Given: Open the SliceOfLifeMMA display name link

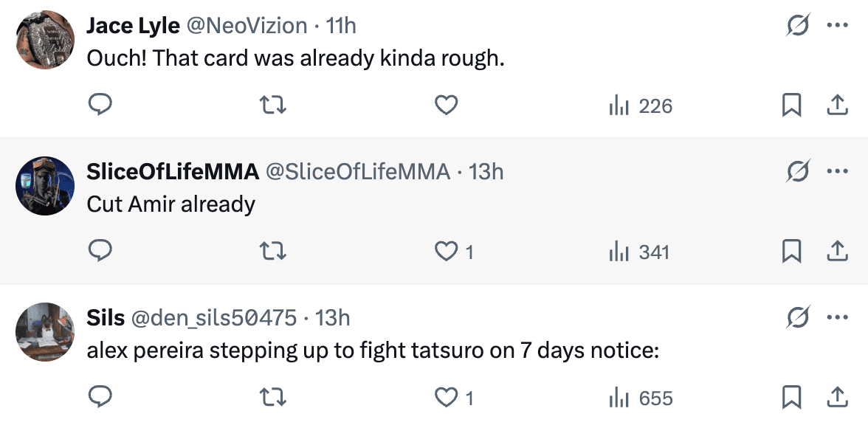Looking at the screenshot, I should 173,172.
